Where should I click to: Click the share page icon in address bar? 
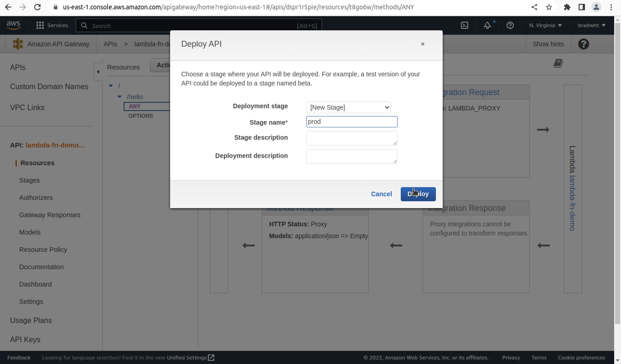[x=534, y=7]
